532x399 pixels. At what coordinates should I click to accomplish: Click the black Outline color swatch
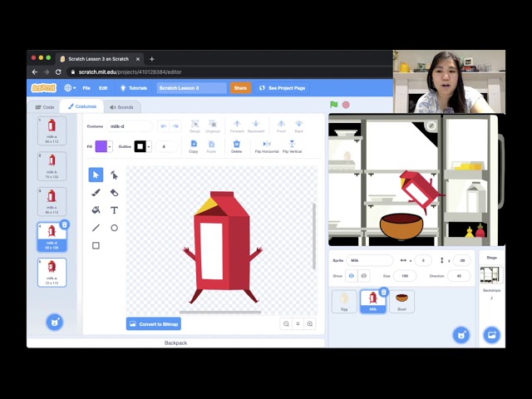click(140, 146)
